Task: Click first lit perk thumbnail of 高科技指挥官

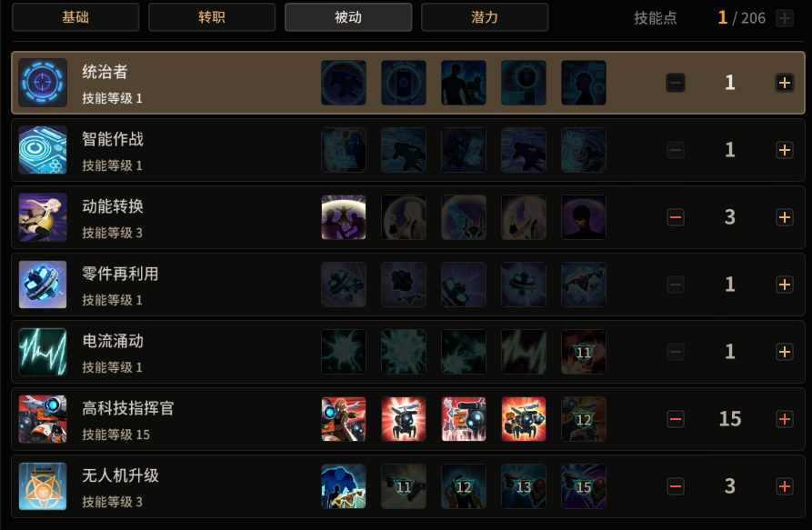Action: pyautogui.click(x=344, y=419)
